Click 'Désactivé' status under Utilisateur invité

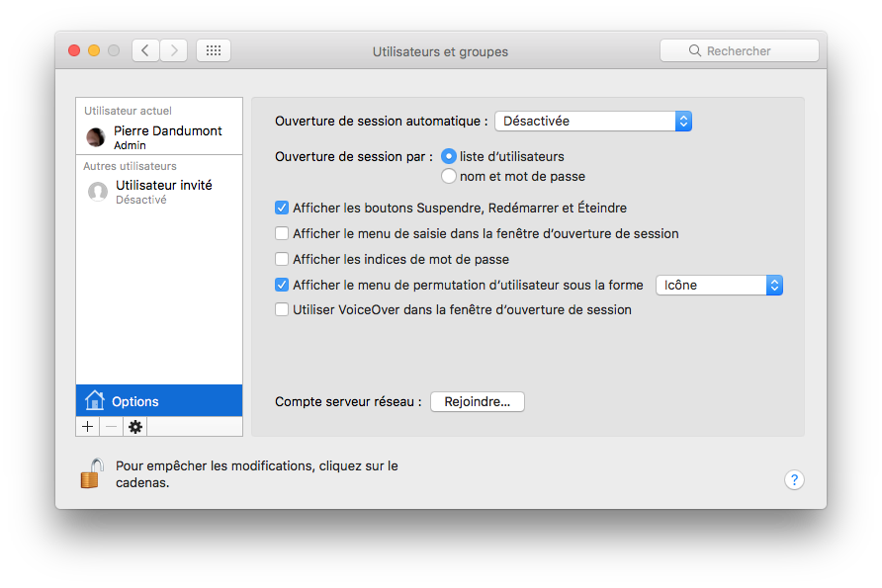pyautogui.click(x=141, y=201)
